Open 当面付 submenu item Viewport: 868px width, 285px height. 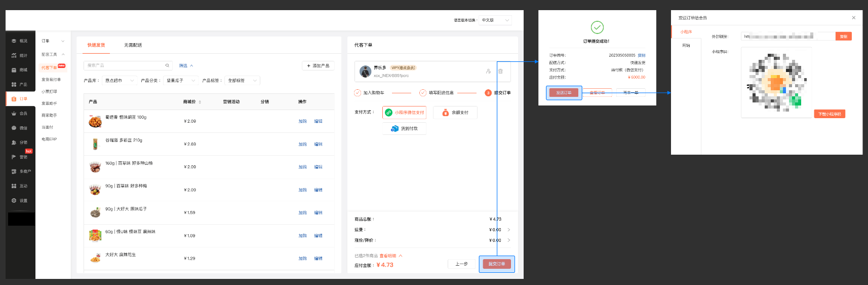(x=47, y=127)
